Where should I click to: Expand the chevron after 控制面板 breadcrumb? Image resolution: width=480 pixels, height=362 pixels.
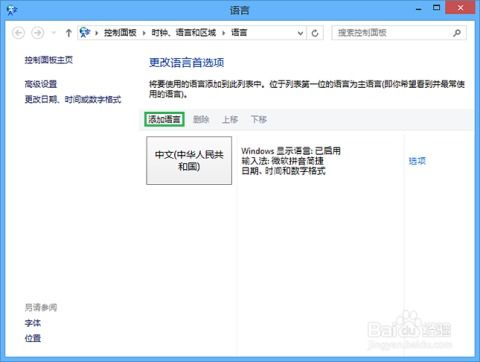144,33
